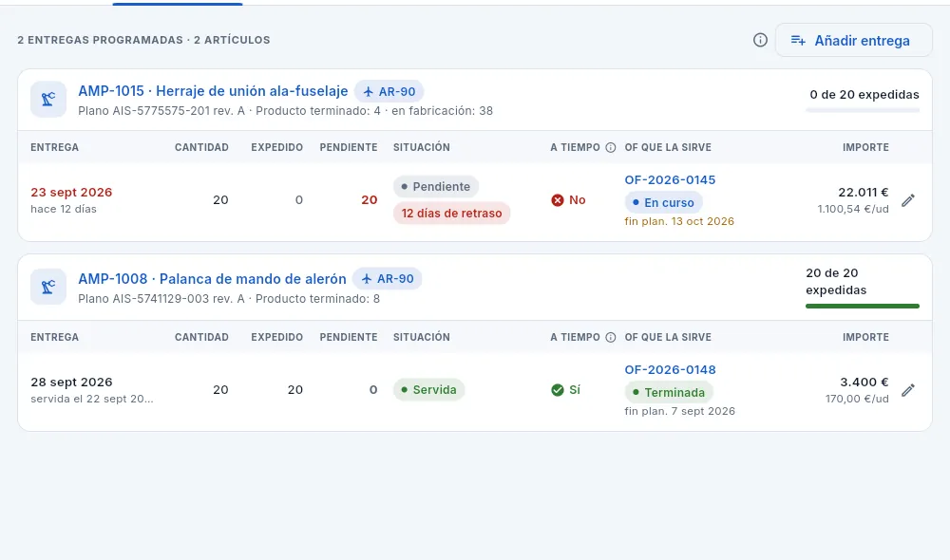Image resolution: width=950 pixels, height=560 pixels.
Task: Click the empty progress bar for AMP-1015
Action: point(863,110)
